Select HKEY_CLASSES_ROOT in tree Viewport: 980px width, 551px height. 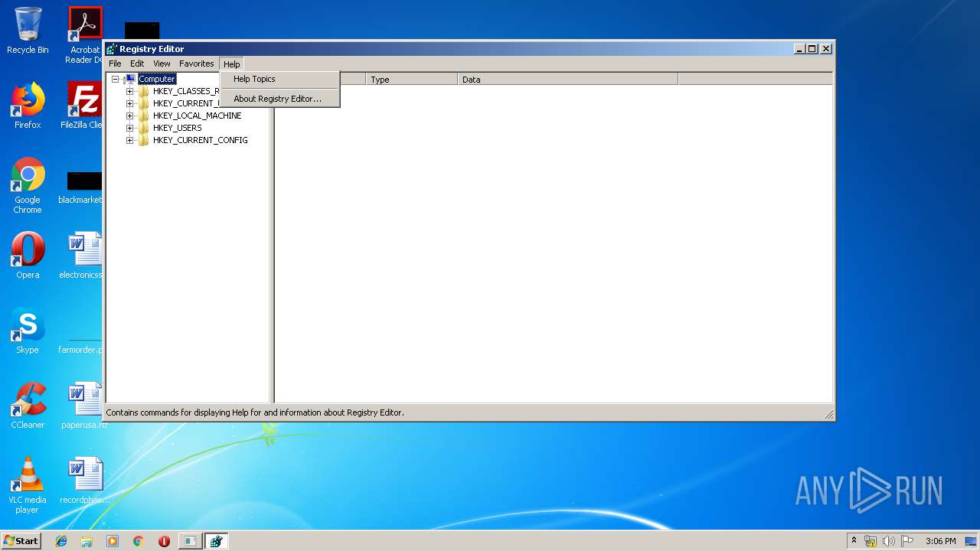point(187,91)
